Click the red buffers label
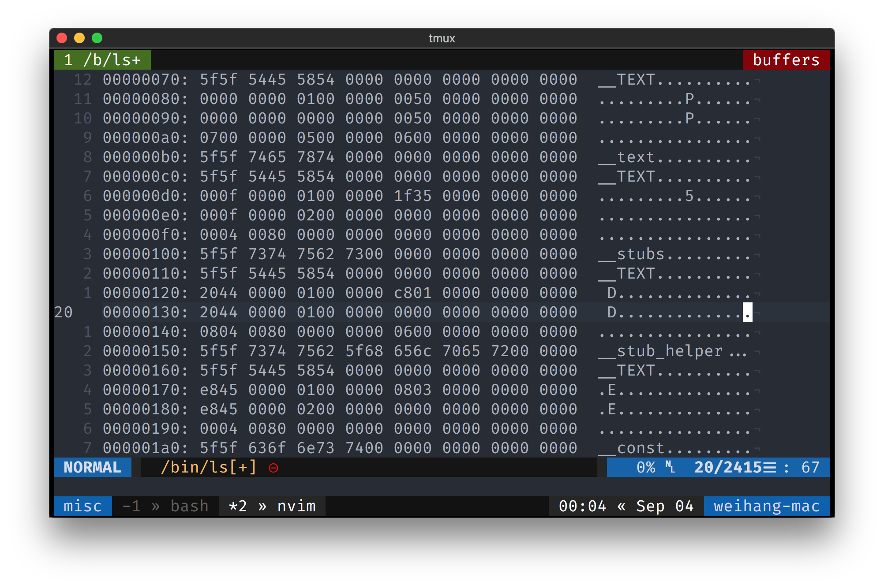This screenshot has height=588, width=884. [786, 60]
